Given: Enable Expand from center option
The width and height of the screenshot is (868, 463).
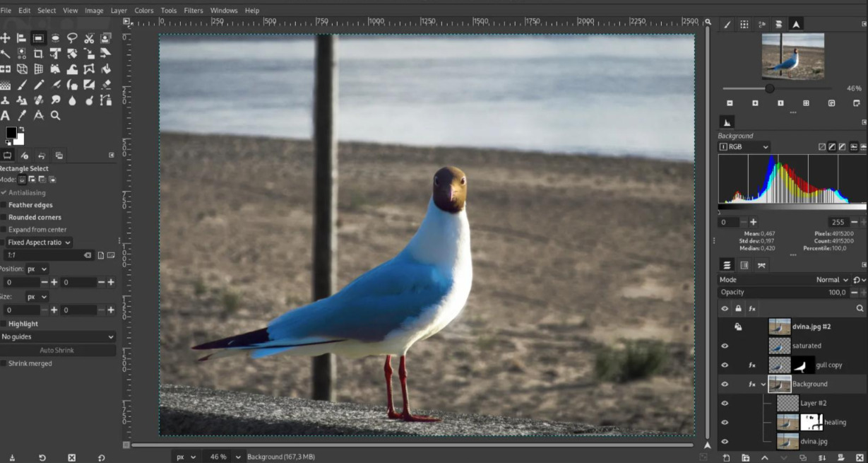Looking at the screenshot, I should [x=4, y=230].
